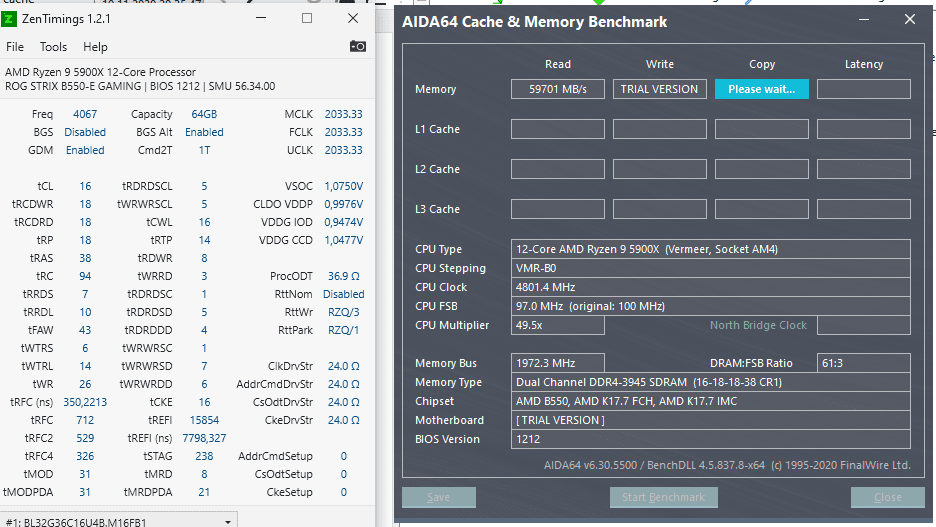Click the BGS Disabled value
The image size is (936, 527).
coord(85,132)
